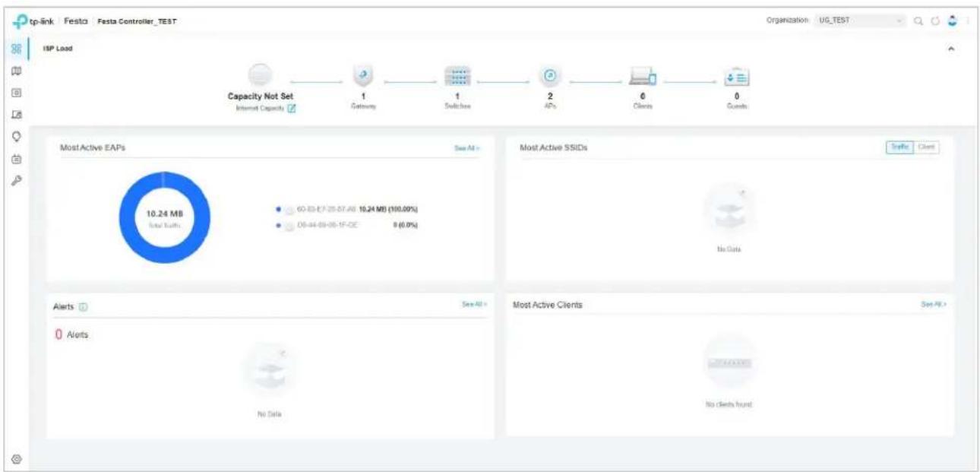The height and width of the screenshot is (472, 980).
Task: Click See All in Most Active Clients
Action: click(934, 304)
